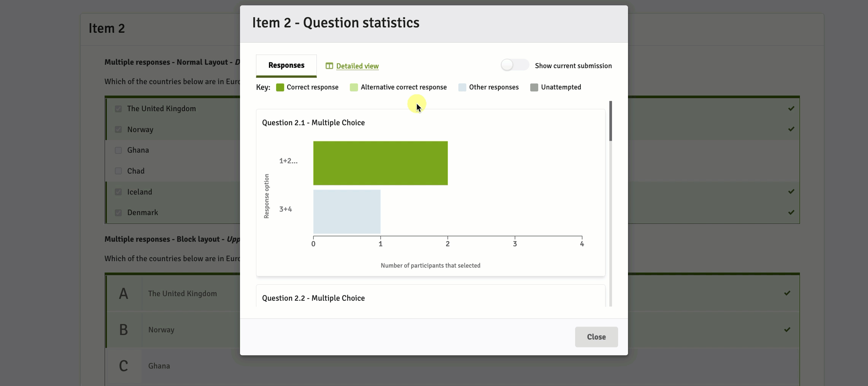Uncheck The United Kingdom checkbox
The height and width of the screenshot is (386, 868).
point(118,109)
